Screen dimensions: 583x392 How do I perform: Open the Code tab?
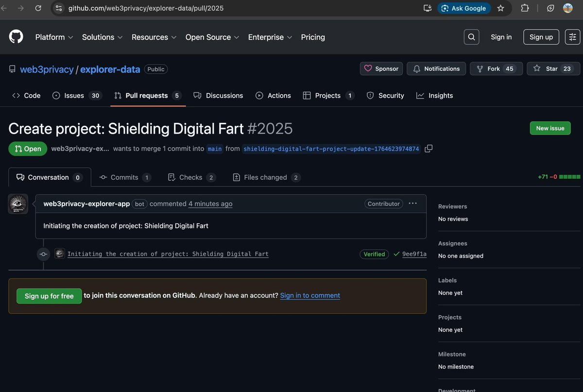pyautogui.click(x=26, y=96)
